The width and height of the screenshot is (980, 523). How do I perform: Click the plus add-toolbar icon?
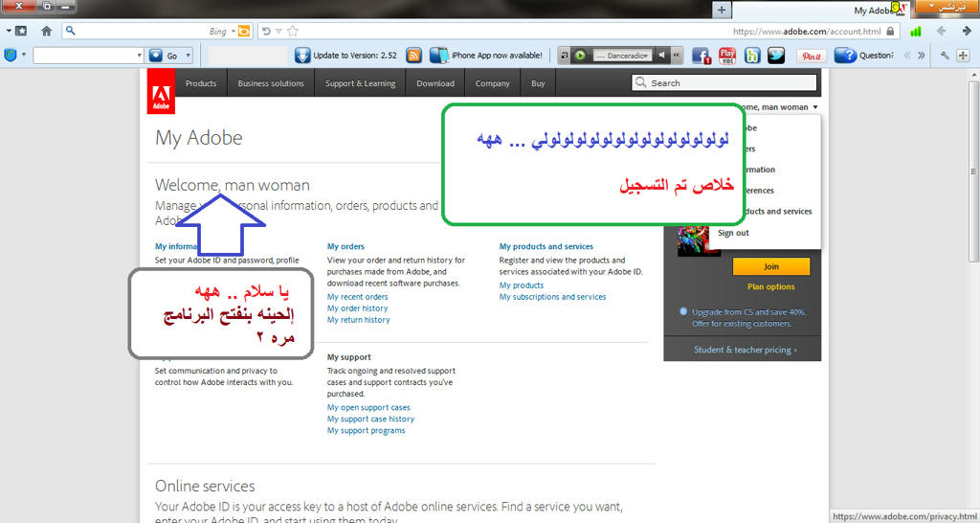tap(963, 55)
